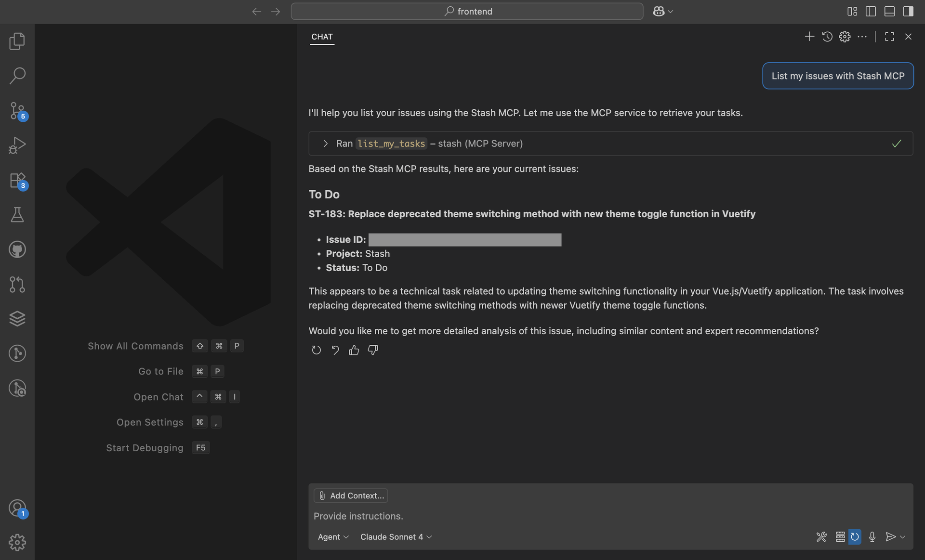This screenshot has width=925, height=560.
Task: Open the GitHub view in activity bar
Action: point(17,249)
